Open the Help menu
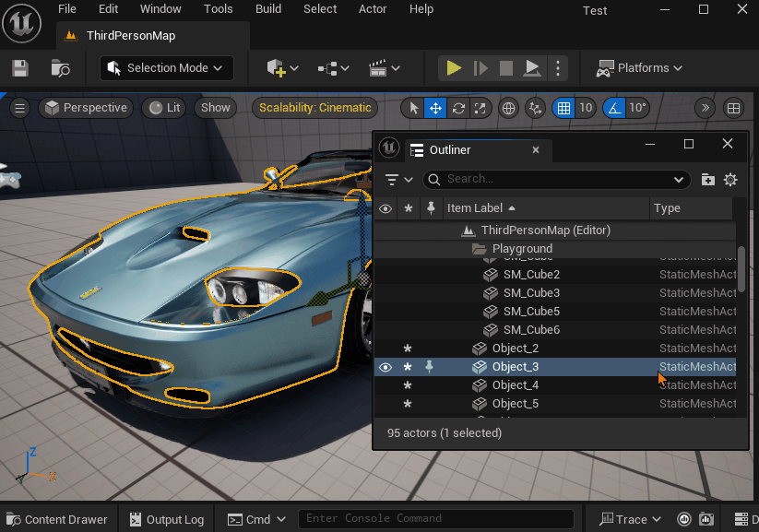 point(421,9)
